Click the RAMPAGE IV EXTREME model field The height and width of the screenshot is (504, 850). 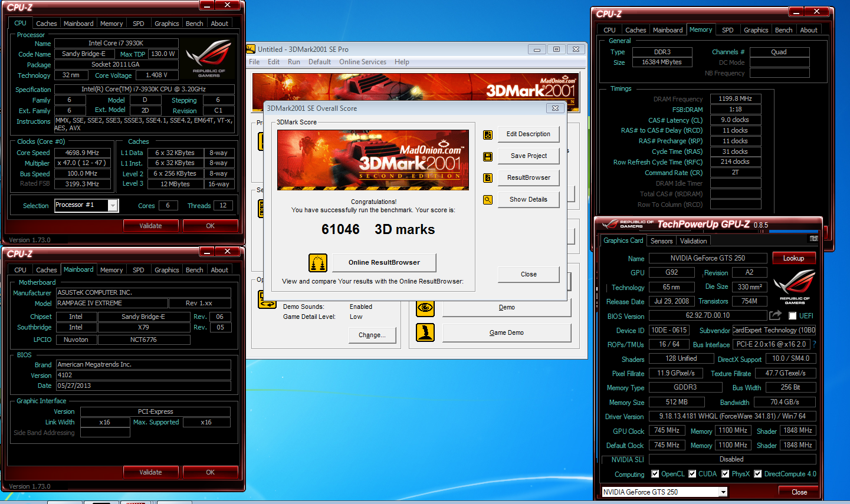(111, 304)
